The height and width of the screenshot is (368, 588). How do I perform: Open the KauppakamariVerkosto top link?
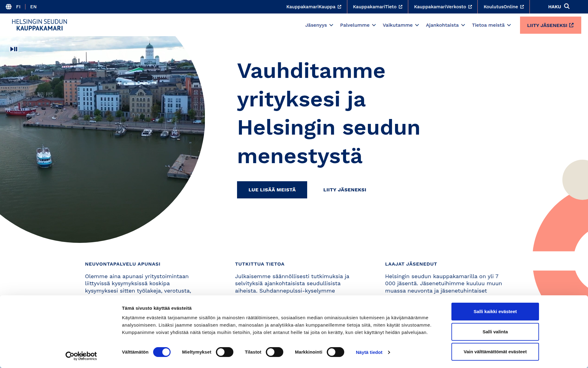click(443, 7)
